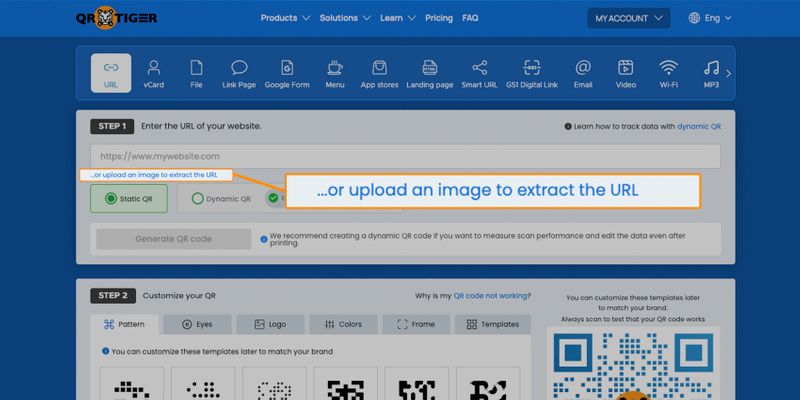The height and width of the screenshot is (400, 800).
Task: Expand the Learn menu
Action: [x=397, y=18]
